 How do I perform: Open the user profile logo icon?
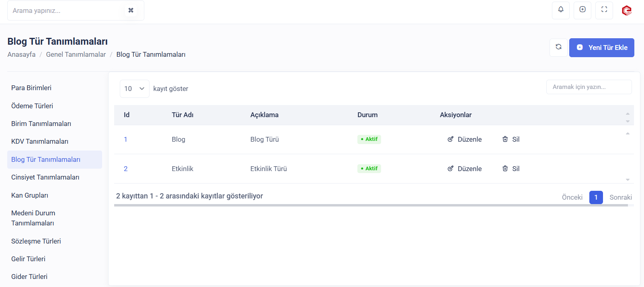[626, 10]
